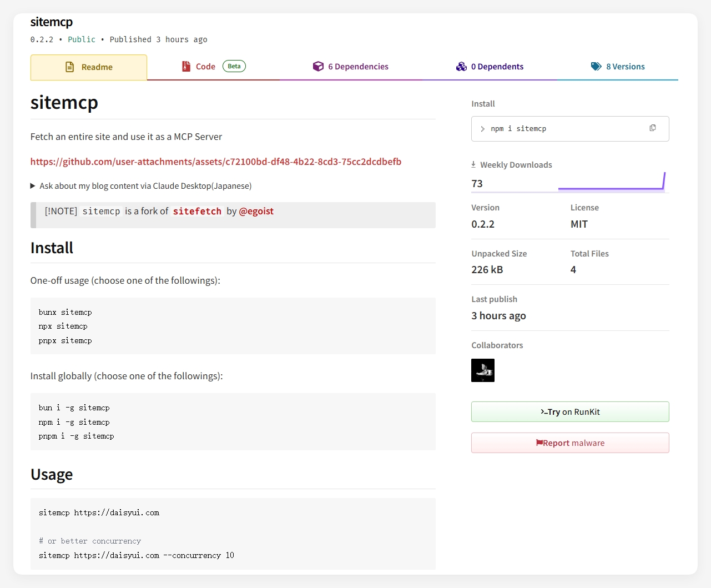This screenshot has height=588, width=711.
Task: Click the Total Files value 4
Action: point(573,270)
